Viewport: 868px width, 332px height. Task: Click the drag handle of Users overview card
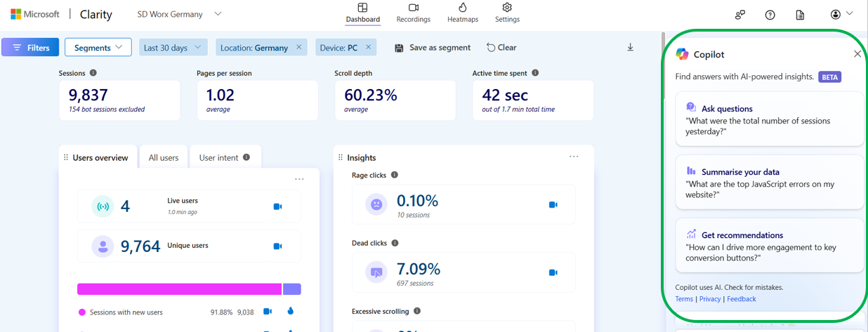pos(66,158)
